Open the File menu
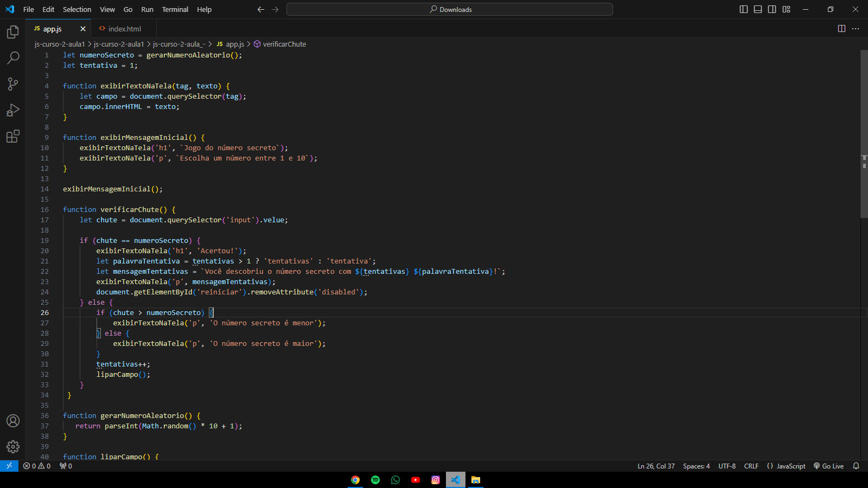This screenshot has width=868, height=488. coord(29,9)
